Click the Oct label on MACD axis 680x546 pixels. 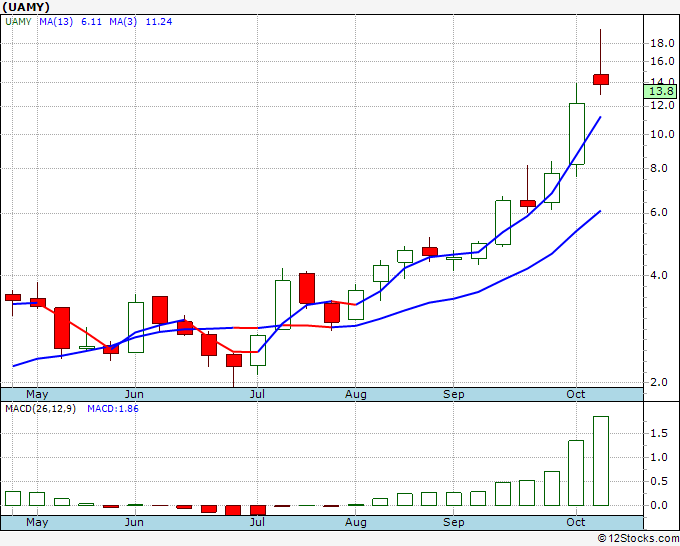576,522
